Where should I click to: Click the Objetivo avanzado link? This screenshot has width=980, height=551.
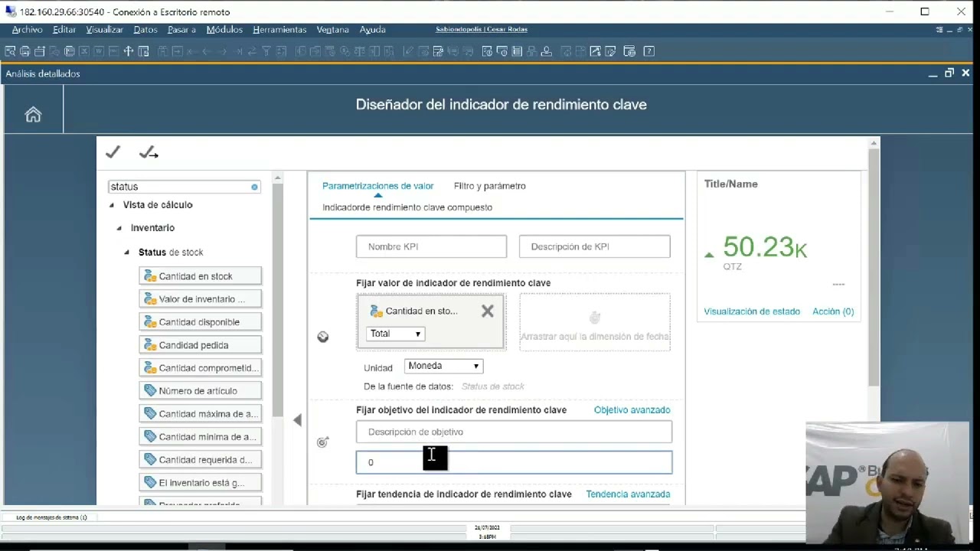(632, 410)
